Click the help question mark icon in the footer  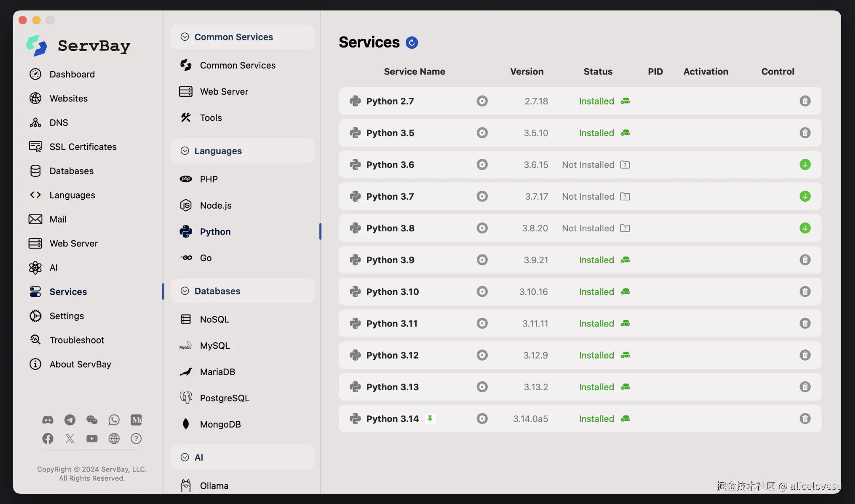136,438
